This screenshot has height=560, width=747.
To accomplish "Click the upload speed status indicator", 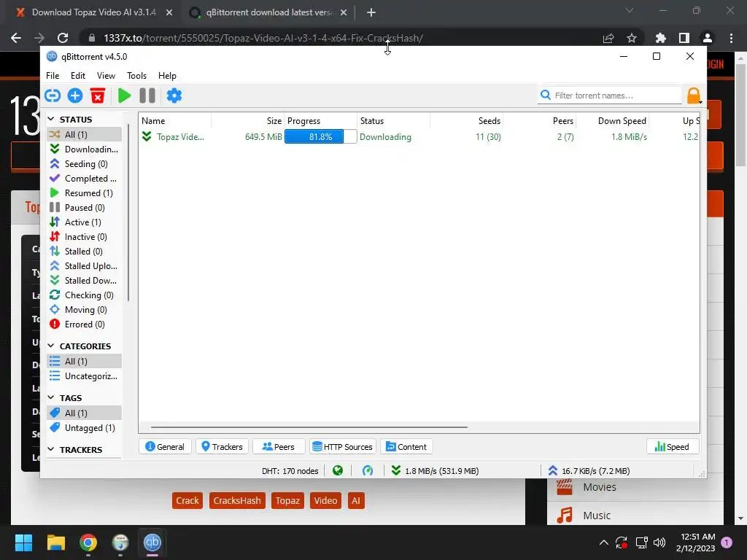I will pyautogui.click(x=589, y=471).
